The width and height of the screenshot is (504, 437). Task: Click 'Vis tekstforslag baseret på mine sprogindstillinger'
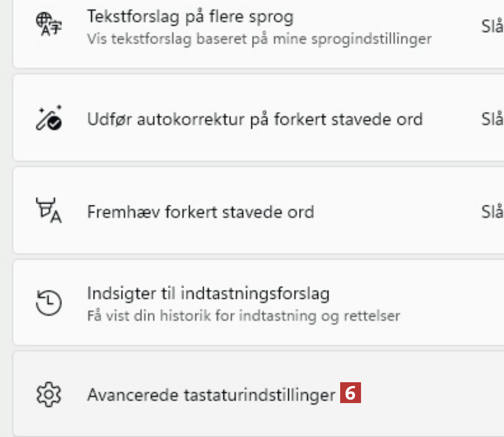[x=259, y=39]
